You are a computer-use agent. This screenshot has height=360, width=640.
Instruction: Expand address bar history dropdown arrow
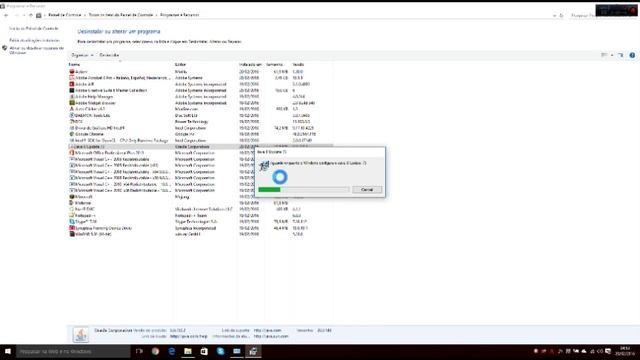[x=554, y=16]
